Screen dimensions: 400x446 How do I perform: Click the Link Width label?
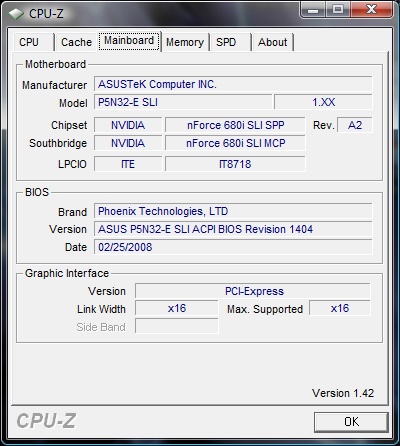click(101, 309)
